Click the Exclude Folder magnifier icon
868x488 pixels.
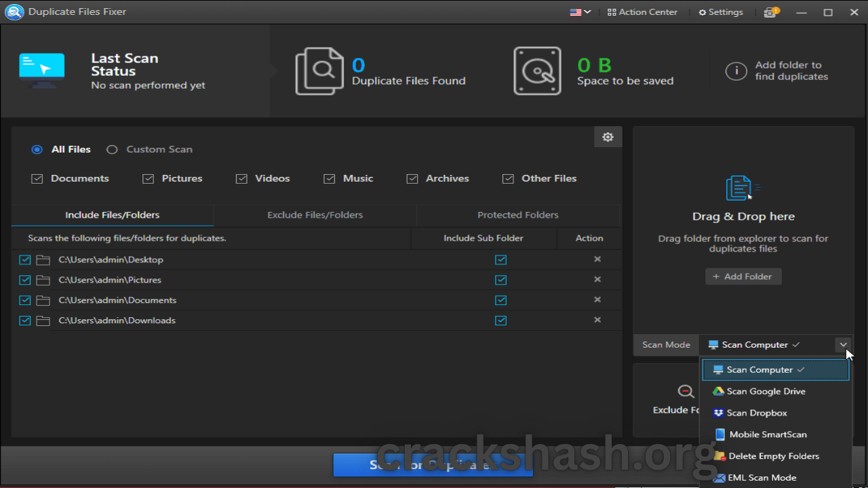(x=686, y=391)
